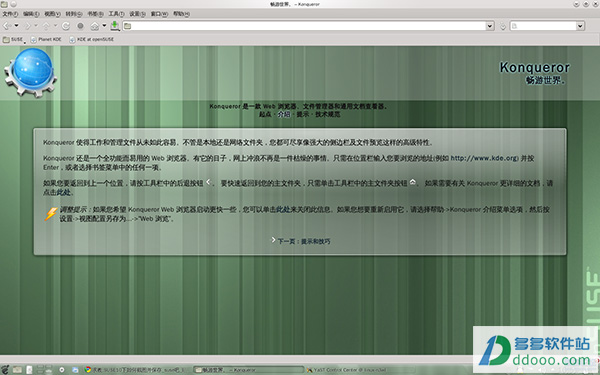
Task: Click the green download arrow icon
Action: click(x=114, y=26)
